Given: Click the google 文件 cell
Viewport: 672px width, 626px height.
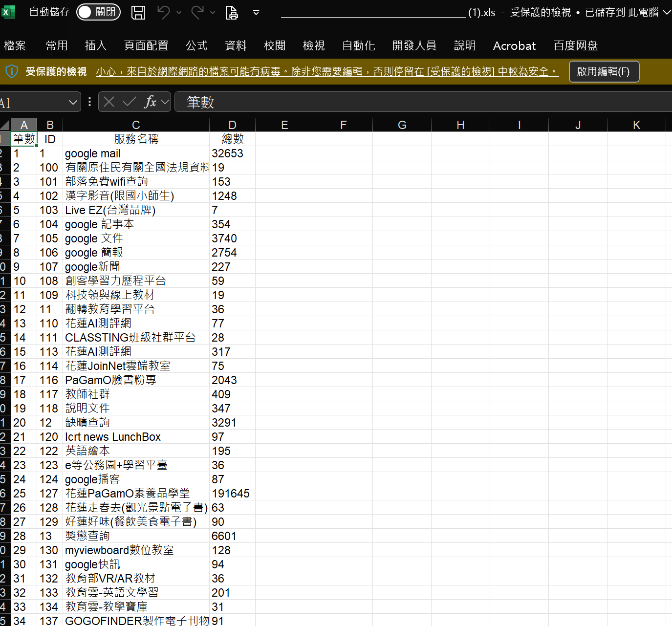Looking at the screenshot, I should click(x=136, y=238).
